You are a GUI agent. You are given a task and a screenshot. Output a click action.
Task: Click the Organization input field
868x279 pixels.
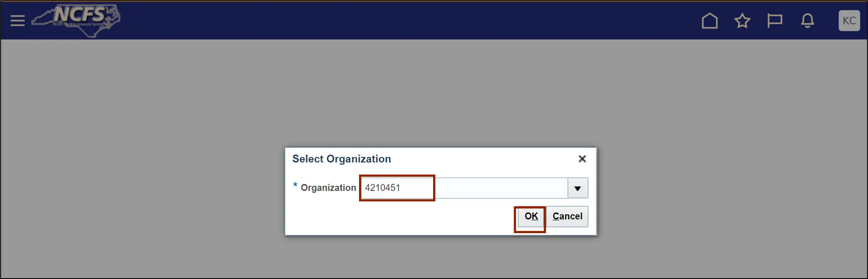[x=464, y=188]
